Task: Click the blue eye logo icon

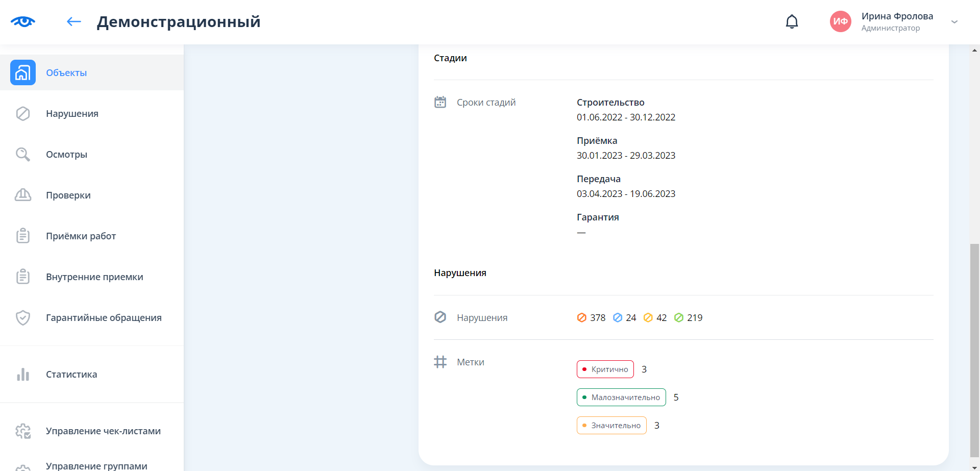Action: pyautogui.click(x=23, y=21)
